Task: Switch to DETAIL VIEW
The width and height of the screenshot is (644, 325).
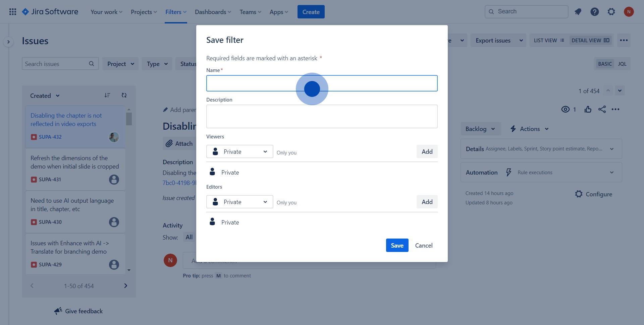Action: coord(591,40)
